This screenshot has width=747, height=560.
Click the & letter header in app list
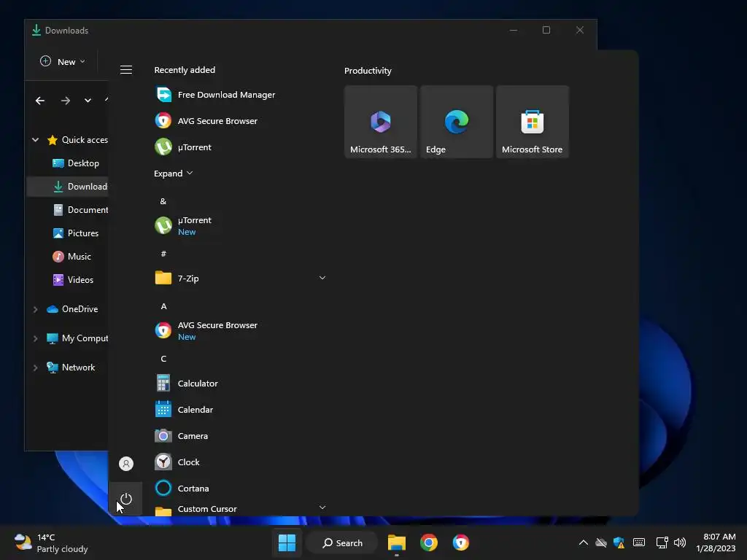[163, 201]
